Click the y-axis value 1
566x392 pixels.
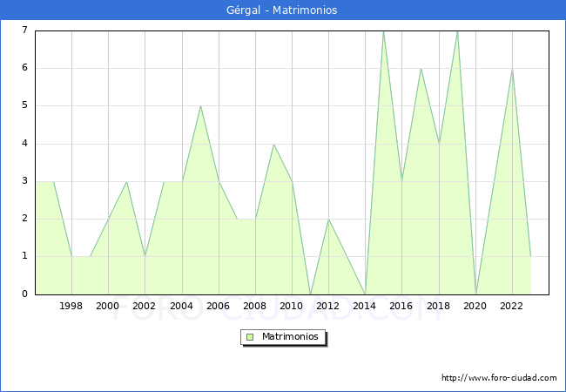pos(25,256)
